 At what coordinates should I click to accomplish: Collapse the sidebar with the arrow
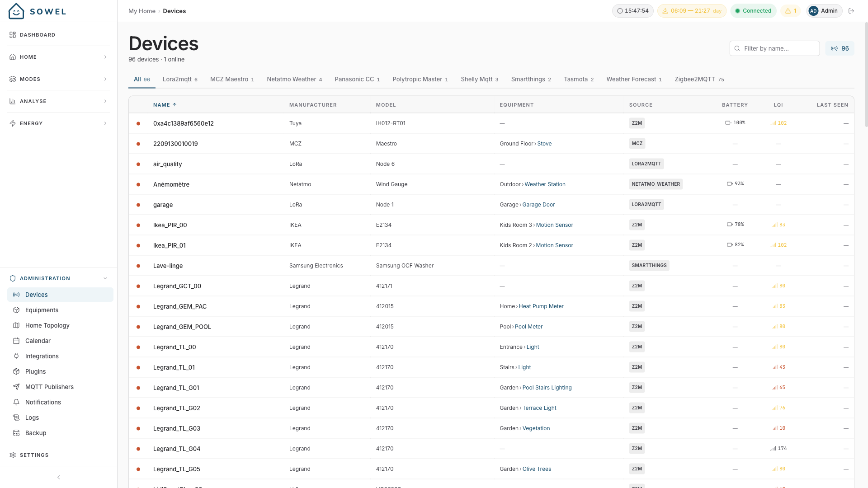click(x=58, y=477)
